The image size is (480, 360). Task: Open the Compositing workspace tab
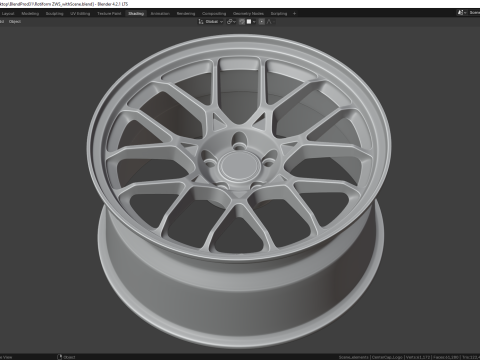coord(214,14)
